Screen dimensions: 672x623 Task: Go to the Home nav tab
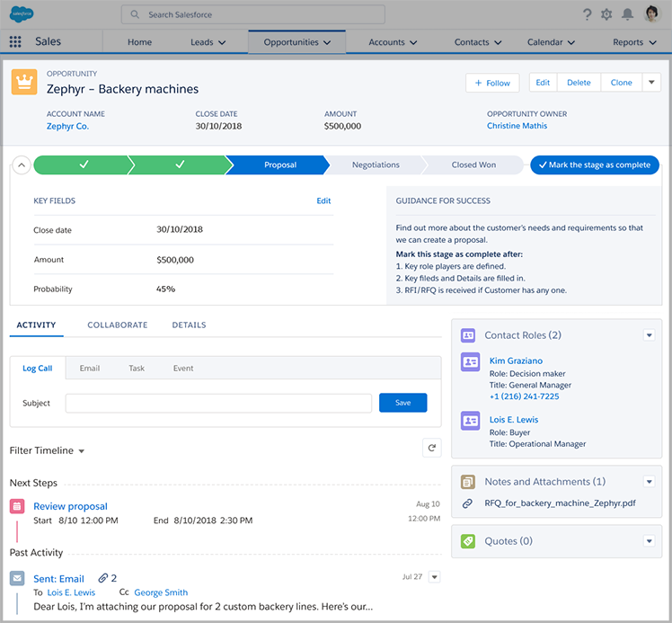[x=140, y=42]
